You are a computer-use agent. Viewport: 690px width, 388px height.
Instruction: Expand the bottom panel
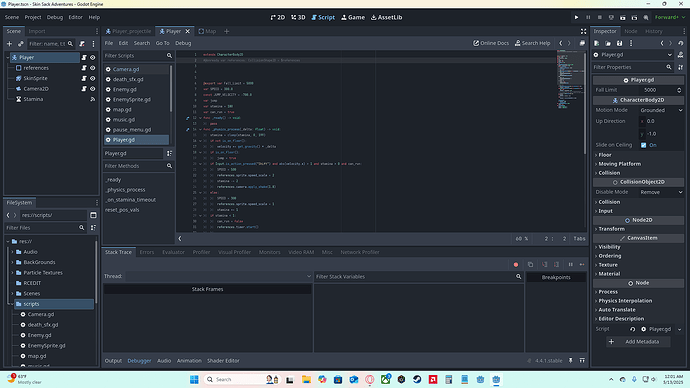tap(582, 360)
